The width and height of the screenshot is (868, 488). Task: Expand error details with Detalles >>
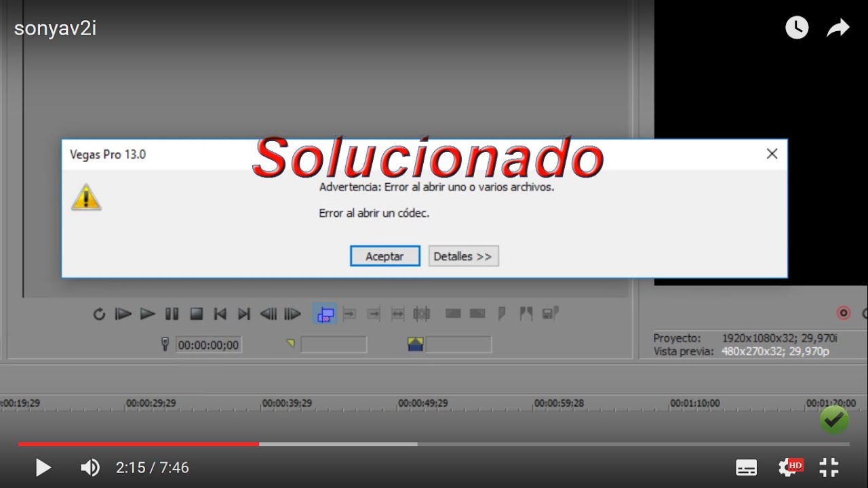point(464,256)
